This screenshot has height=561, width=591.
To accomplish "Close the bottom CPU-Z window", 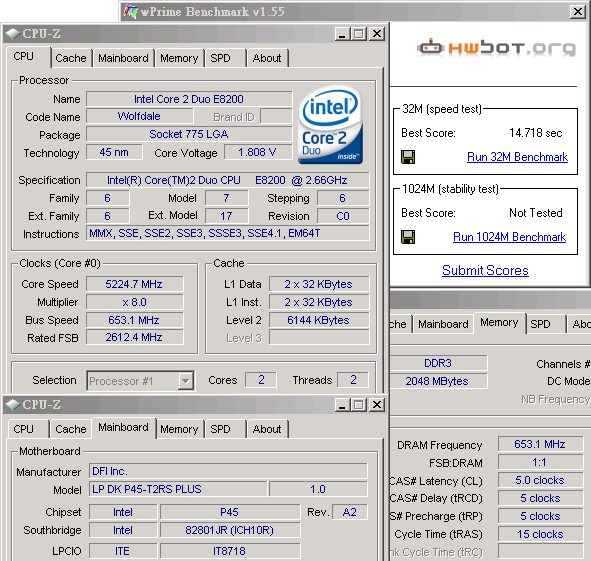I will tap(377, 405).
